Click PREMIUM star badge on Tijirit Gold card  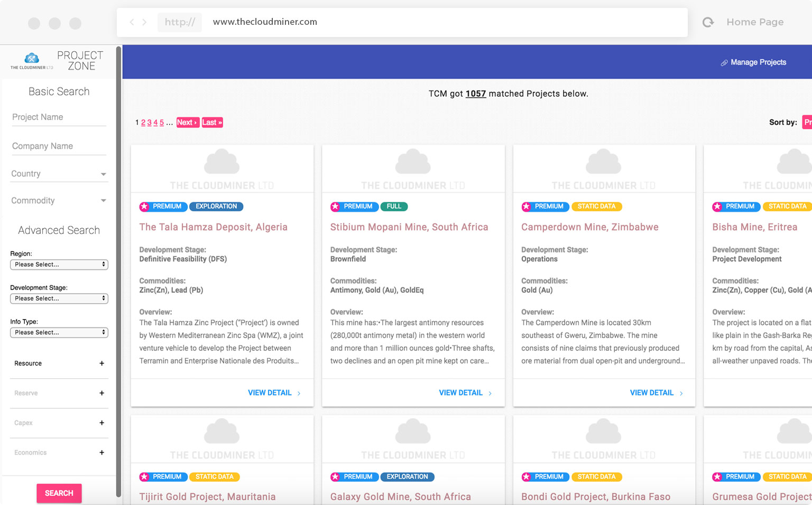[x=163, y=477]
